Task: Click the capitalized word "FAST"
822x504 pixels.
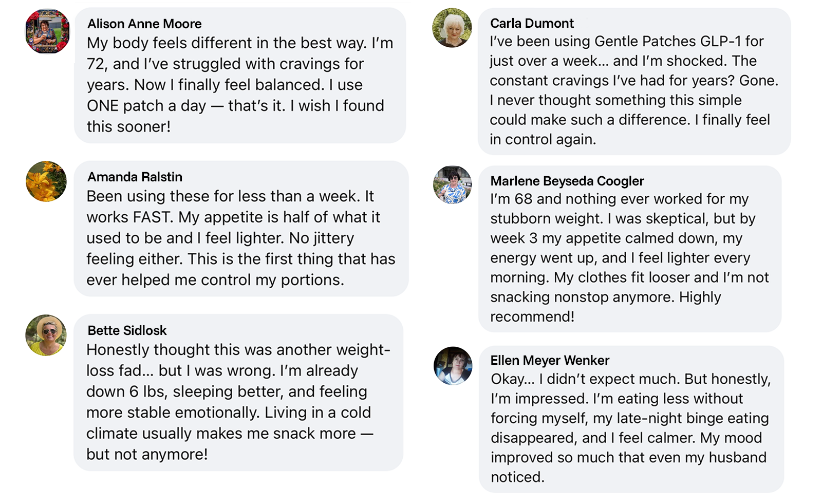Action: coord(152,217)
